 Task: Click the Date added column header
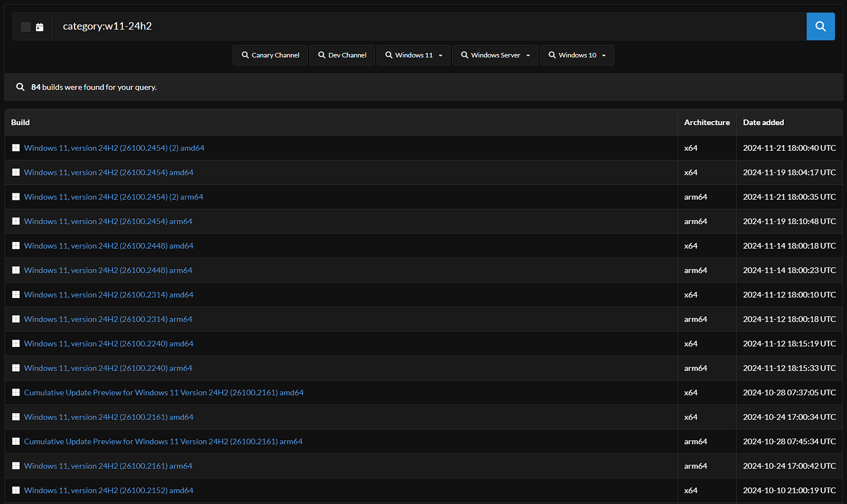(763, 122)
